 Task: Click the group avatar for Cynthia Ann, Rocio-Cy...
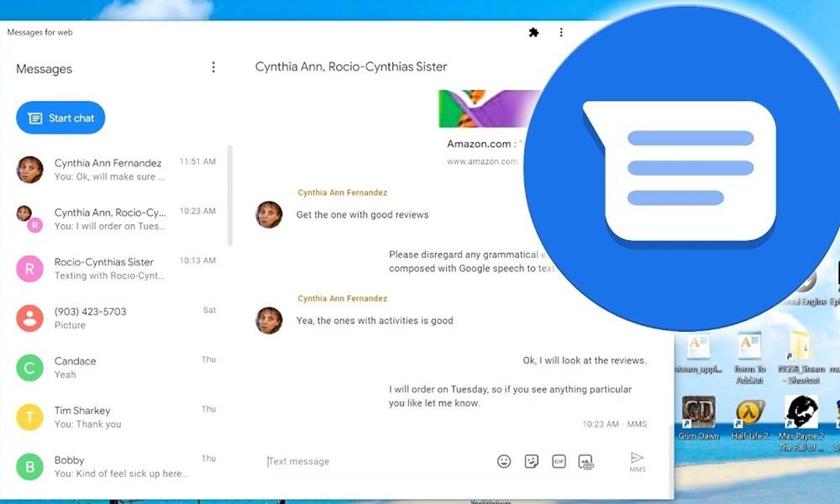29,219
